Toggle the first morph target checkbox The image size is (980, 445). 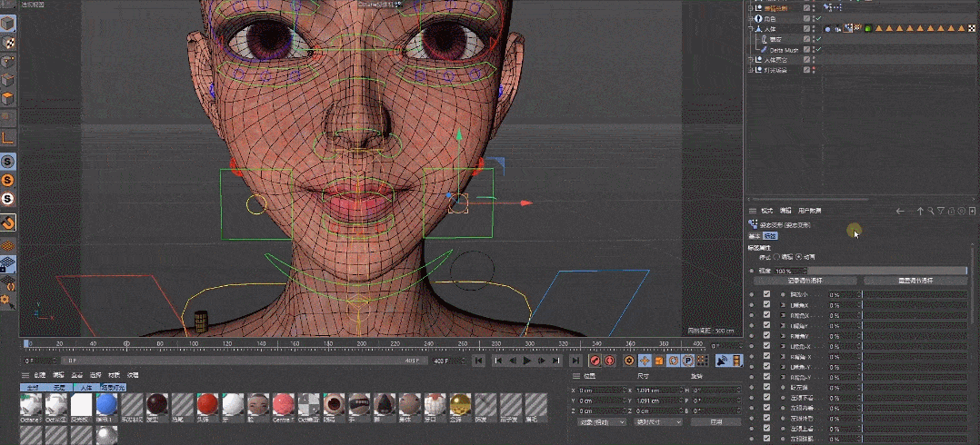coord(766,294)
